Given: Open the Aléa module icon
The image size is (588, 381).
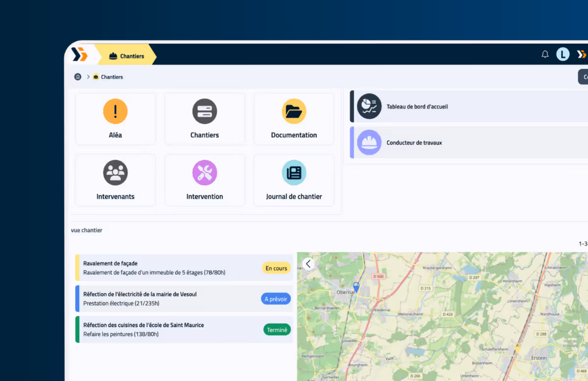Looking at the screenshot, I should [x=115, y=111].
